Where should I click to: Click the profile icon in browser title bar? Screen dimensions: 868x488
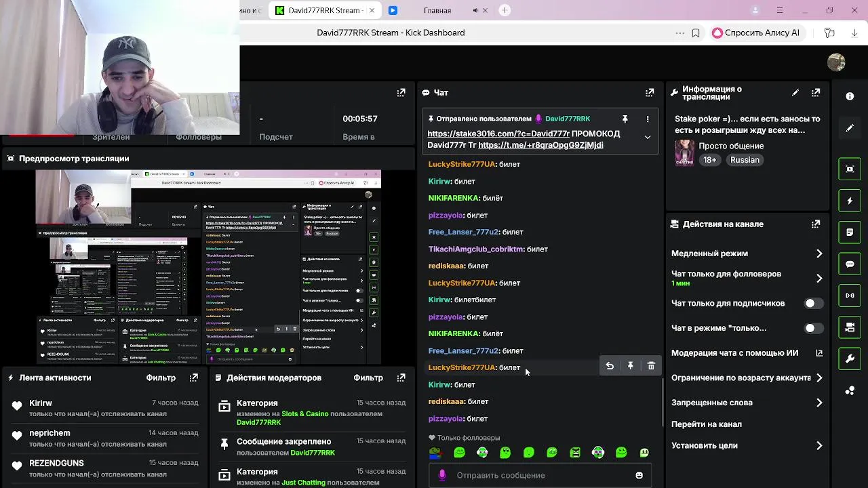coord(755,10)
